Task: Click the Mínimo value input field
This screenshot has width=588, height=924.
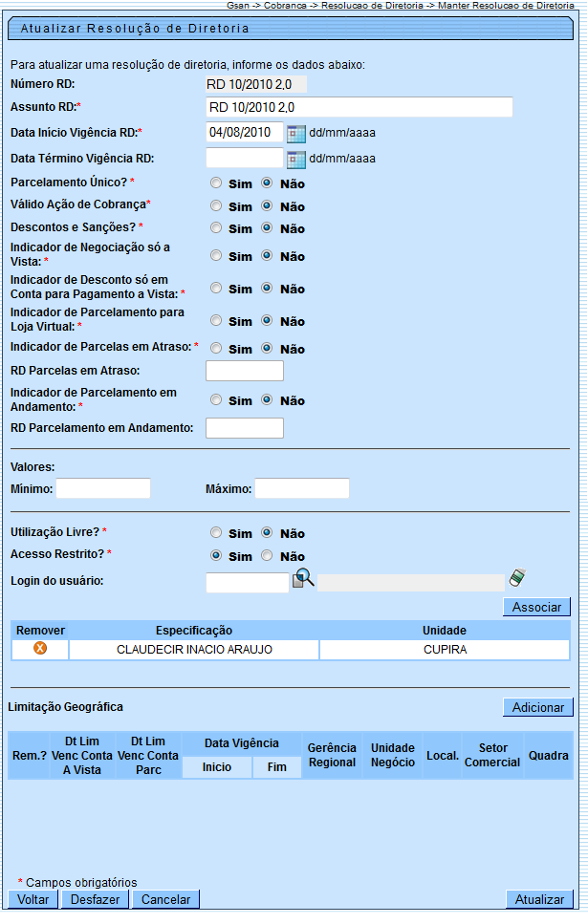Action: click(103, 489)
